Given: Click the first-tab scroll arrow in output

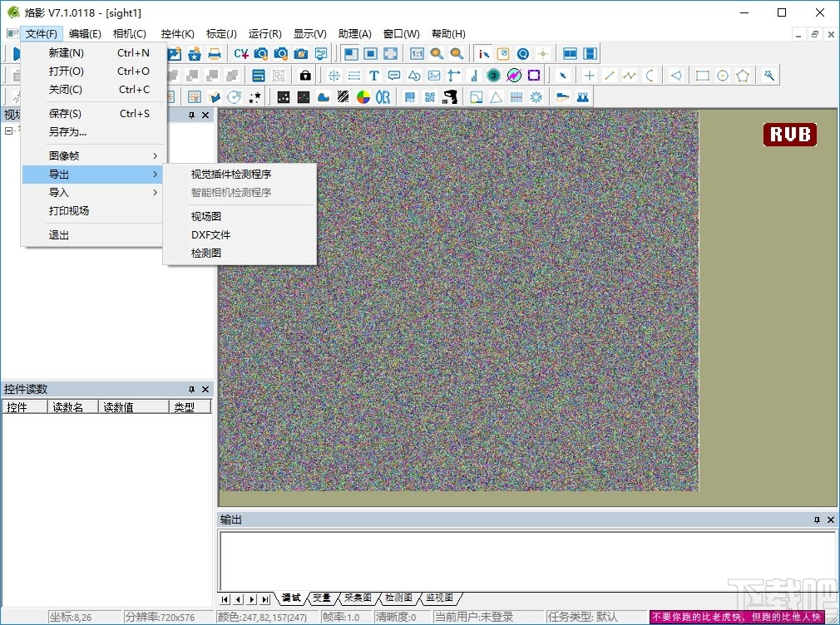Looking at the screenshot, I should click(225, 599).
